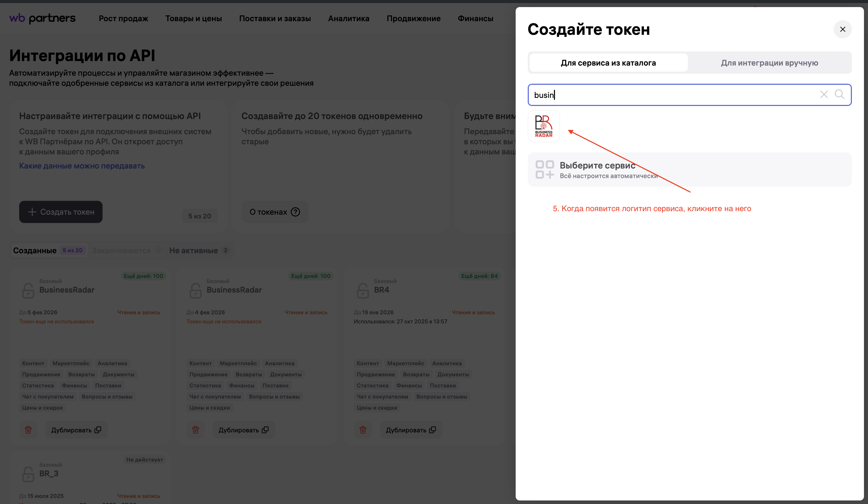This screenshot has width=868, height=504.
Task: Open Товары и цены menu
Action: click(x=193, y=19)
